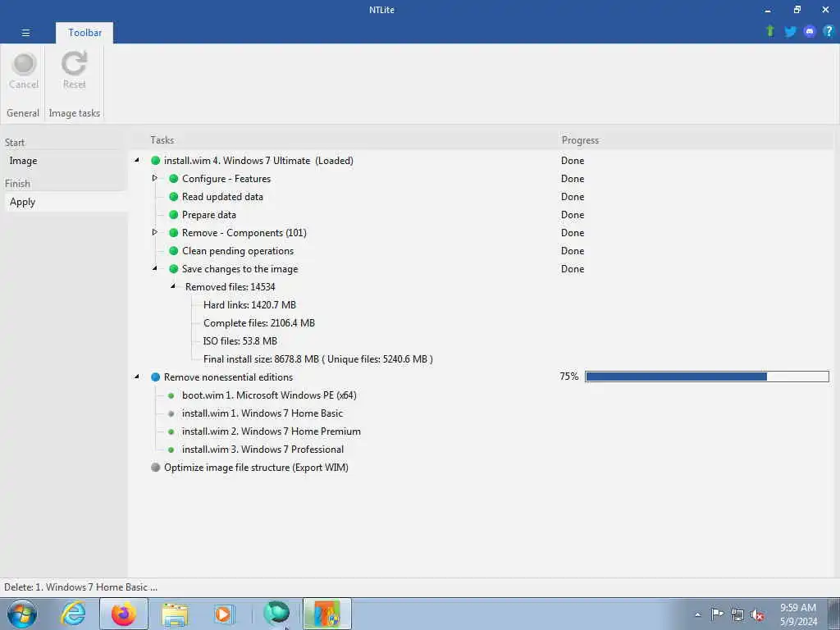
Task: Click the 75% progress bar
Action: pyautogui.click(x=707, y=377)
